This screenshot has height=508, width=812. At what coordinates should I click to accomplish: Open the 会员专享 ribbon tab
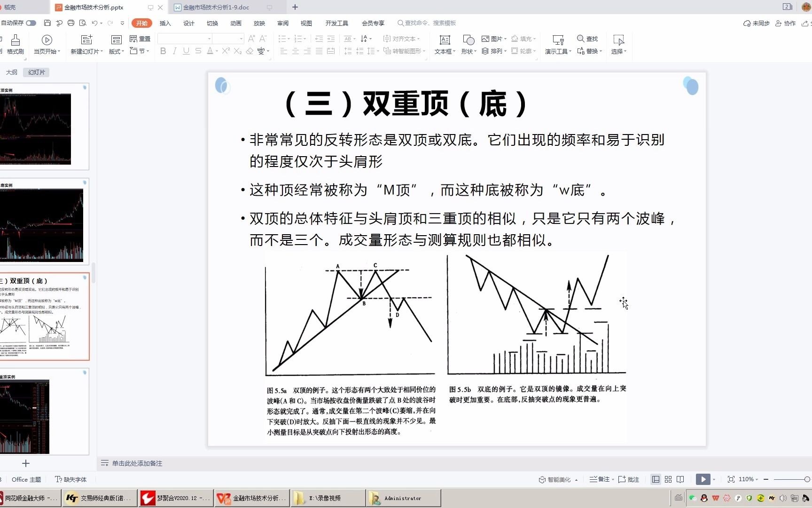[x=373, y=23]
